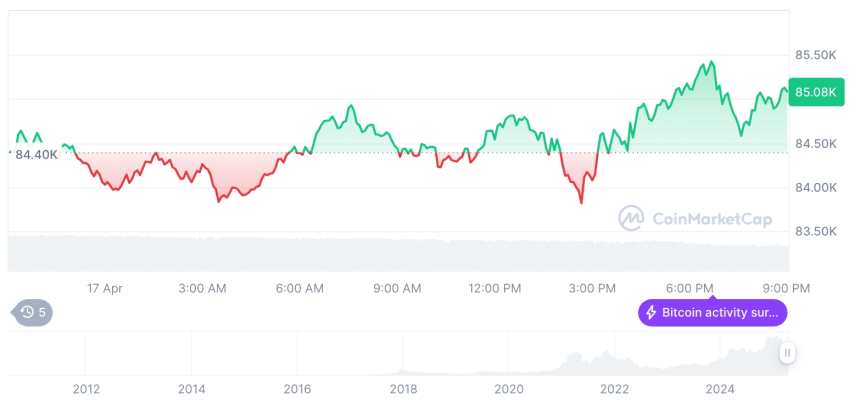Click the 12:00 PM time axis label
Viewport: 860px width, 401px height.
(495, 288)
